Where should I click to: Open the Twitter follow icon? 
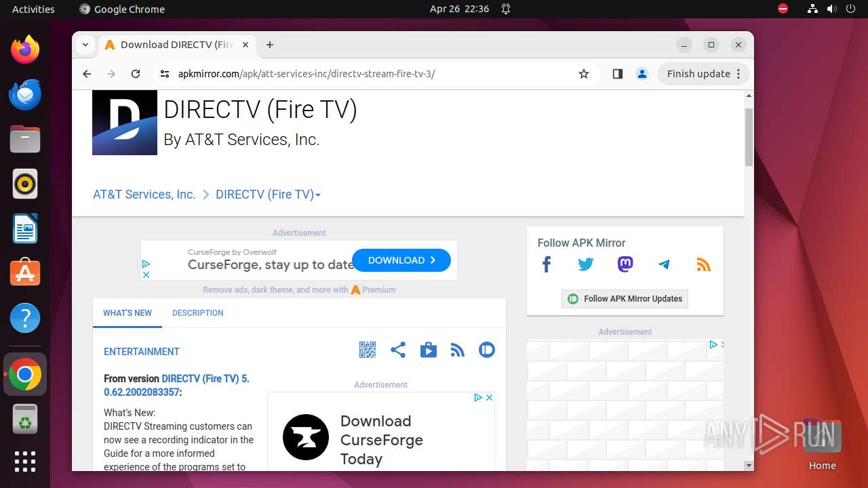(x=586, y=264)
